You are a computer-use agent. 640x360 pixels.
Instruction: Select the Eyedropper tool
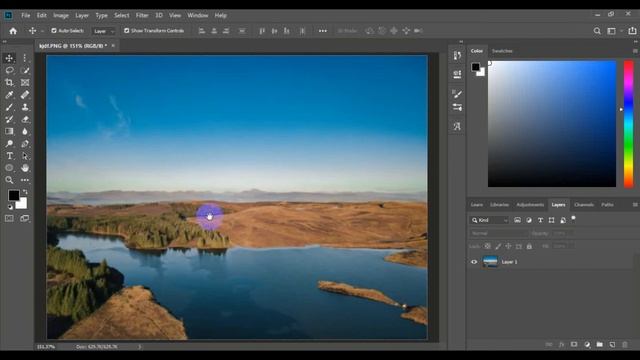(x=9, y=95)
